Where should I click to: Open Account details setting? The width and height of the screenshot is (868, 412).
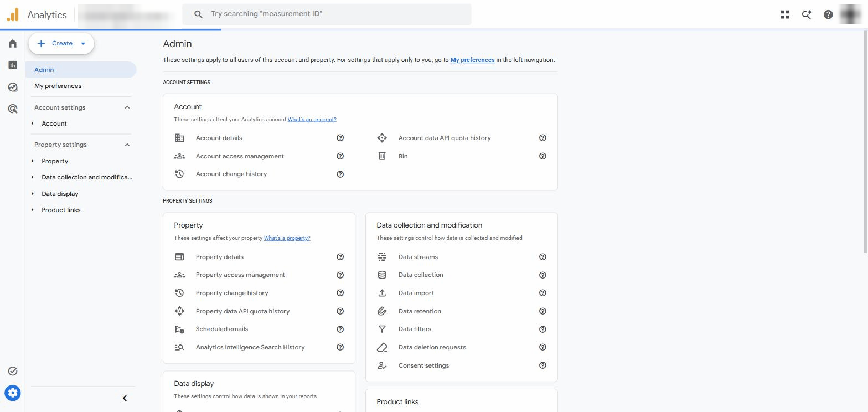click(x=219, y=138)
